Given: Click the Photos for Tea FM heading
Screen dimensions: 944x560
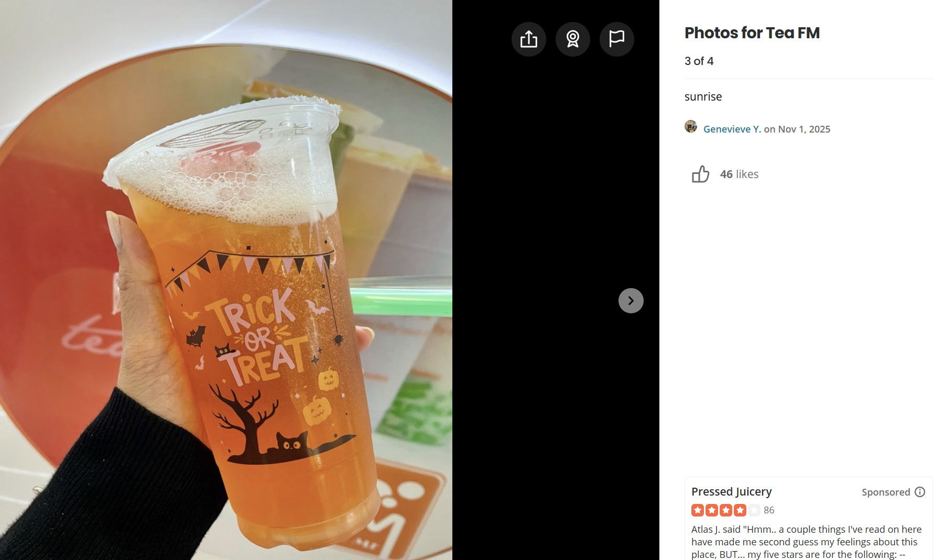Looking at the screenshot, I should tap(752, 32).
